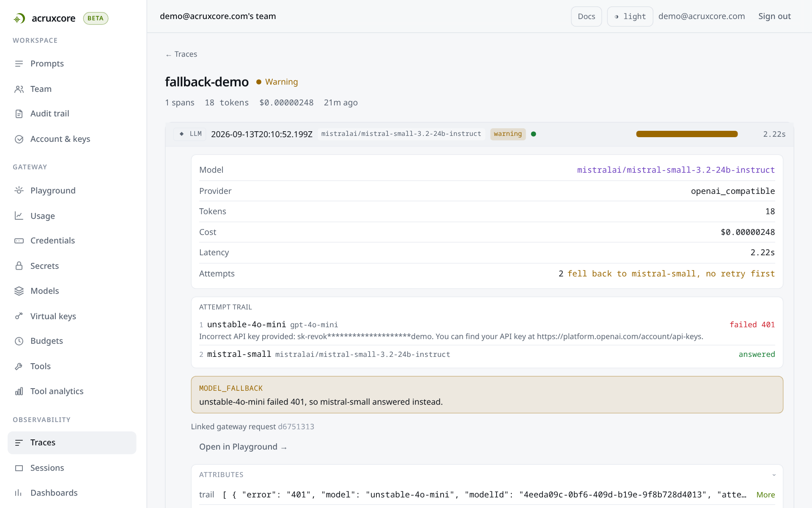Image resolution: width=812 pixels, height=508 pixels.
Task: Click the Budgets clock icon
Action: (x=19, y=341)
